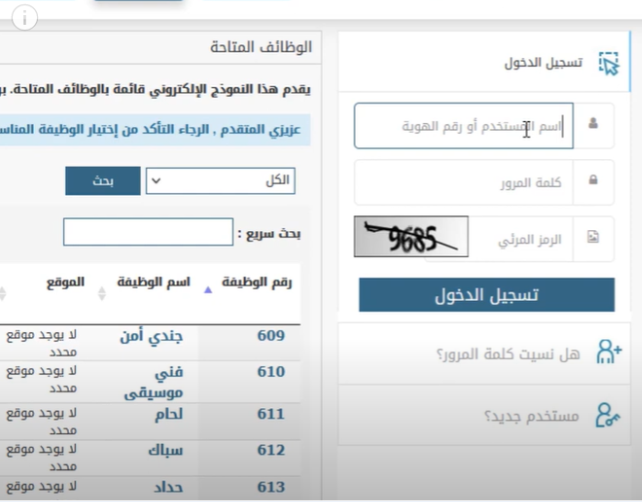Click the user icon beside the username field
The width and height of the screenshot is (642, 502).
pos(593,124)
